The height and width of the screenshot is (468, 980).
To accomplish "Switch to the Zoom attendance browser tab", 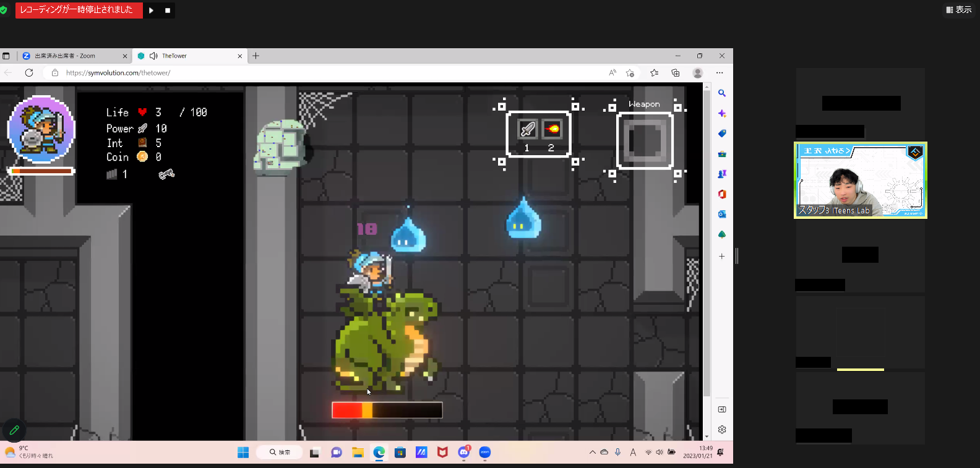I will 75,56.
